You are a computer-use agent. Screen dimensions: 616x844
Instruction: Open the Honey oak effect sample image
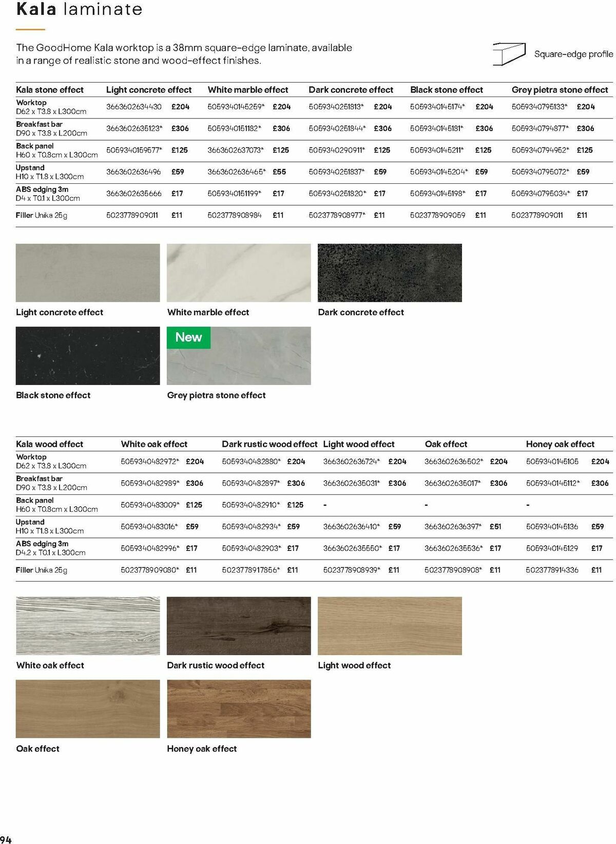pos(239,709)
